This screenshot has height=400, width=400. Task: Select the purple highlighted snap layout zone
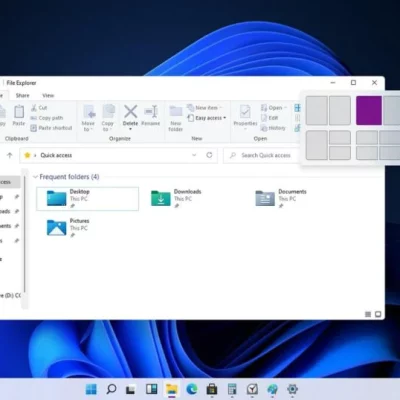pos(369,111)
